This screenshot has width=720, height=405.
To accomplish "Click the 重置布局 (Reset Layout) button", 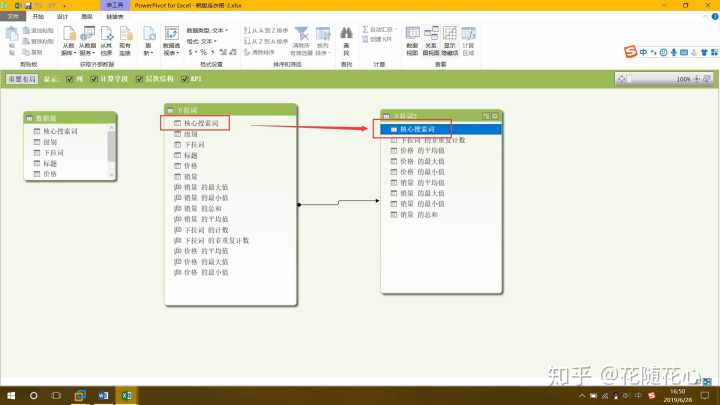I will [22, 79].
